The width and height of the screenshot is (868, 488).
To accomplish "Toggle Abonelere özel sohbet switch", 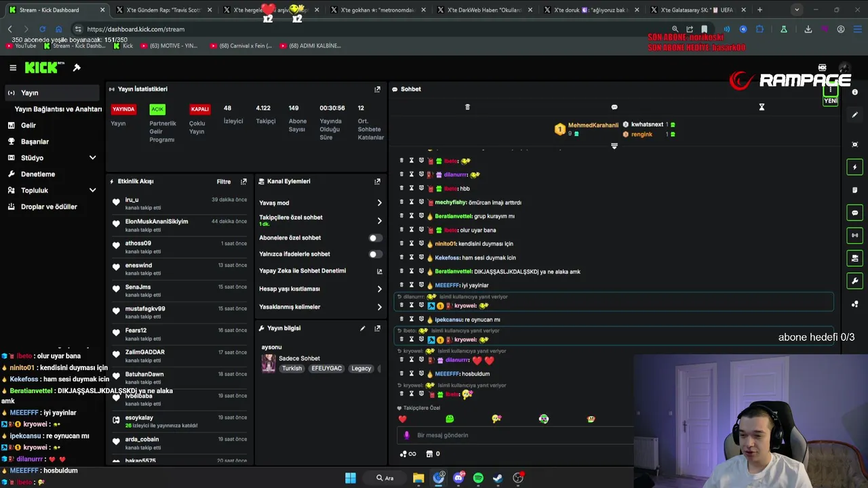I will tap(375, 238).
